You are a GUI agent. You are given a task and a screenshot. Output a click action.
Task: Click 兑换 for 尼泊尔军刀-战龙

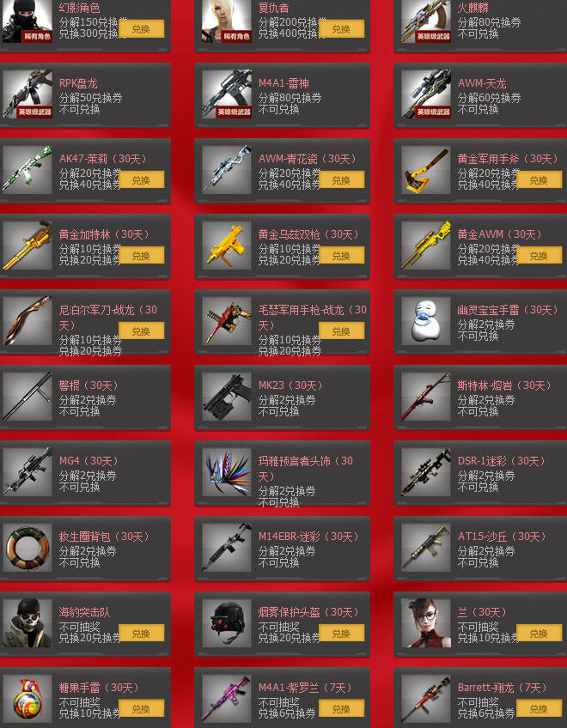tap(141, 331)
